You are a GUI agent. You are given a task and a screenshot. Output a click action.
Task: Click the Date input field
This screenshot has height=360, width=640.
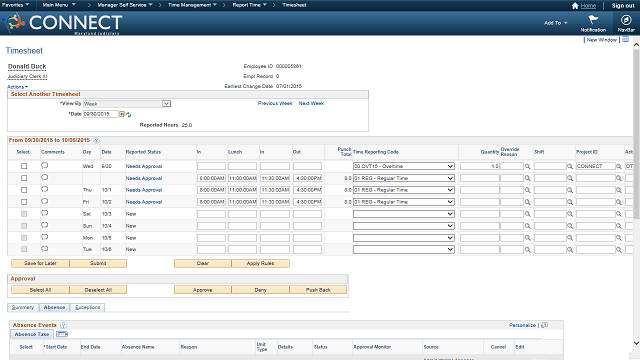pos(101,114)
